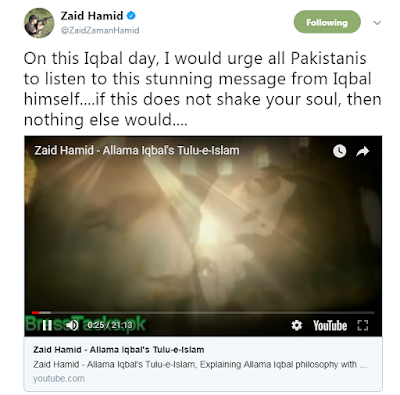The image size is (400, 395).
Task: Click the youtube.com domain link
Action: coord(59,379)
